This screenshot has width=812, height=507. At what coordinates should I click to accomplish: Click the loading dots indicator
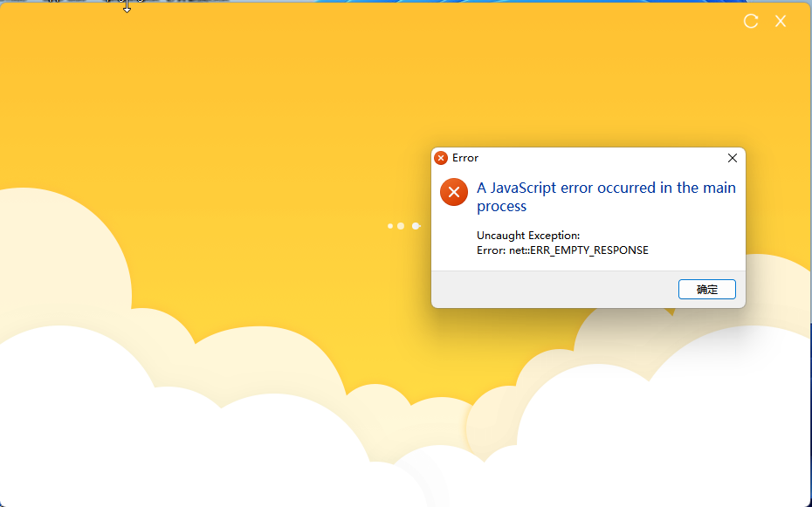(404, 226)
